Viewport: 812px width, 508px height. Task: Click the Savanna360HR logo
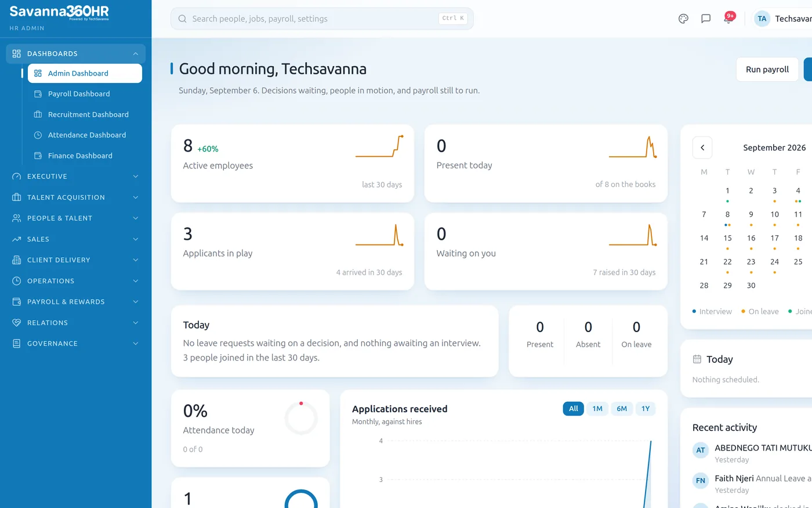click(59, 12)
